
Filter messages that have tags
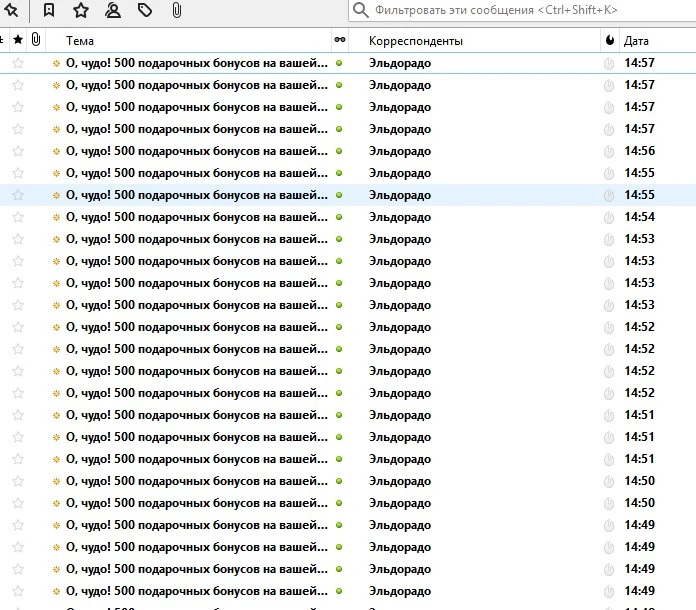click(x=145, y=10)
